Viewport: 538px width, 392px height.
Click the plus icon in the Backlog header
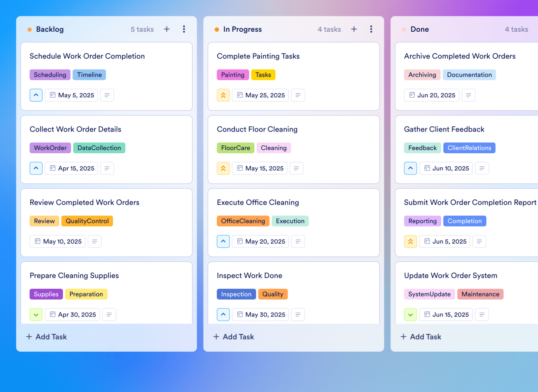(167, 29)
